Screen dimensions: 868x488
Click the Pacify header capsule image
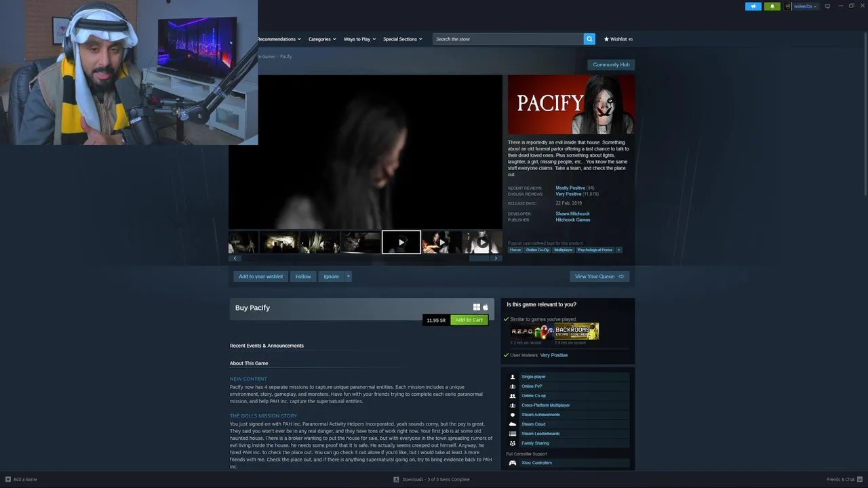571,104
